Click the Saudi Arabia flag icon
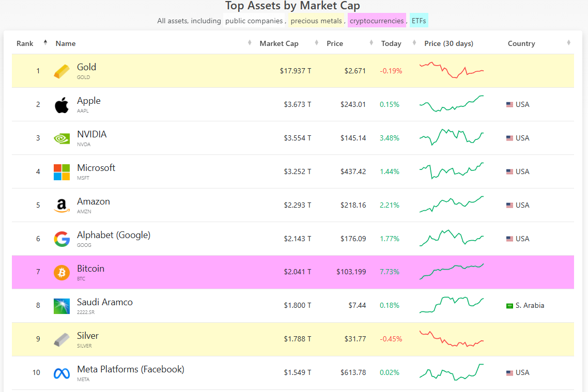Image resolution: width=588 pixels, height=392 pixels. (x=509, y=306)
